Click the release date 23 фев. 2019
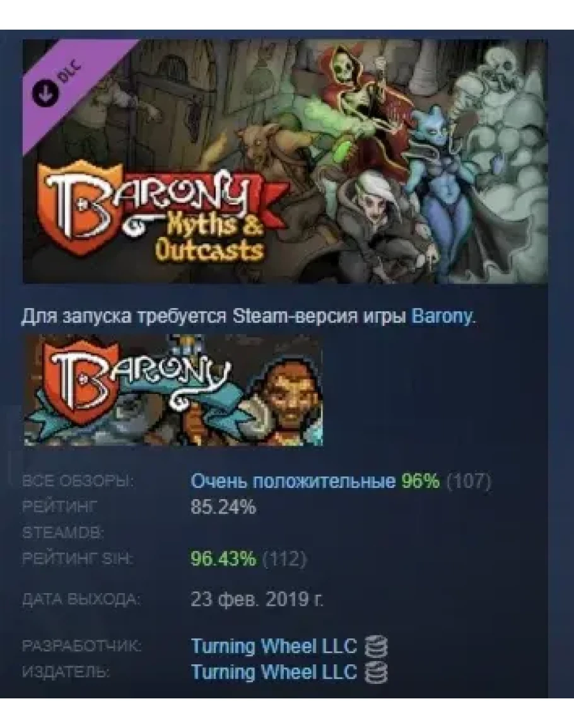 pos(257,599)
